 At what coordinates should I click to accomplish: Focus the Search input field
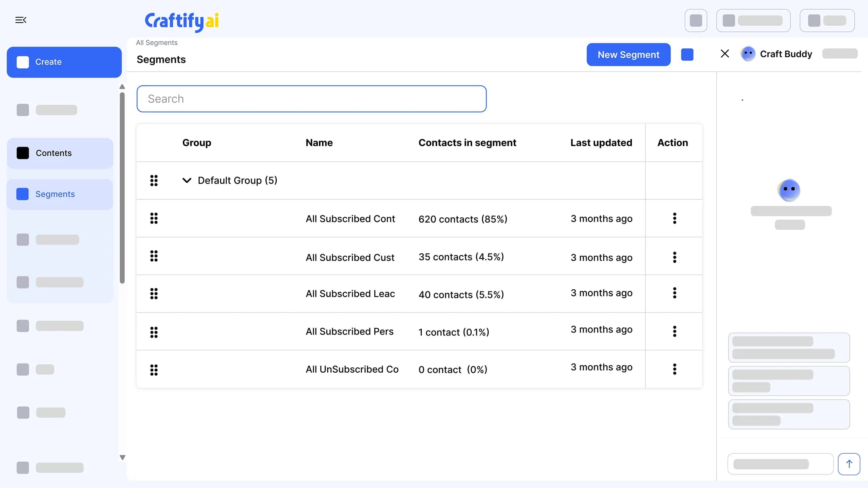[312, 99]
